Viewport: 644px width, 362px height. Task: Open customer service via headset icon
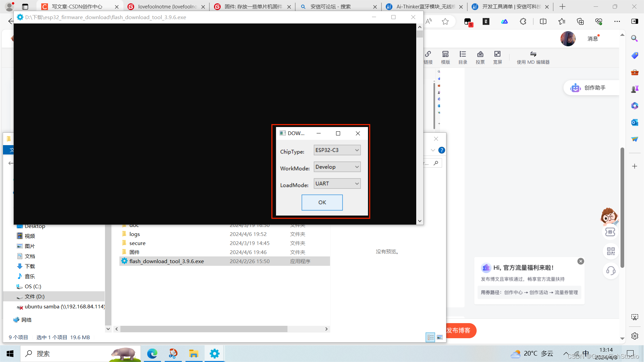(611, 271)
